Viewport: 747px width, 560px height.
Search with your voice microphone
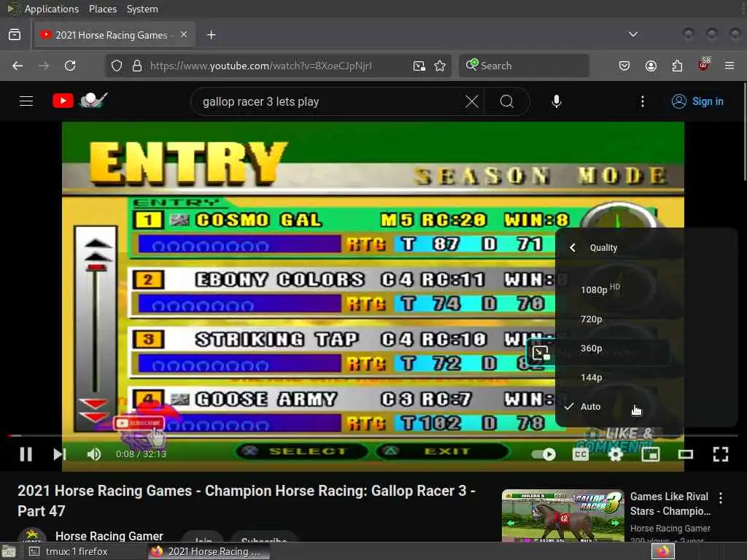tap(556, 101)
